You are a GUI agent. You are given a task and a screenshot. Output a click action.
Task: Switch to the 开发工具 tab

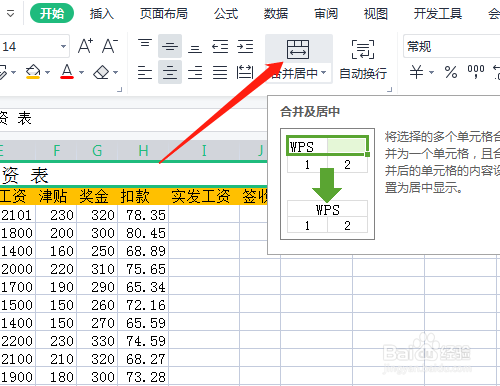438,14
